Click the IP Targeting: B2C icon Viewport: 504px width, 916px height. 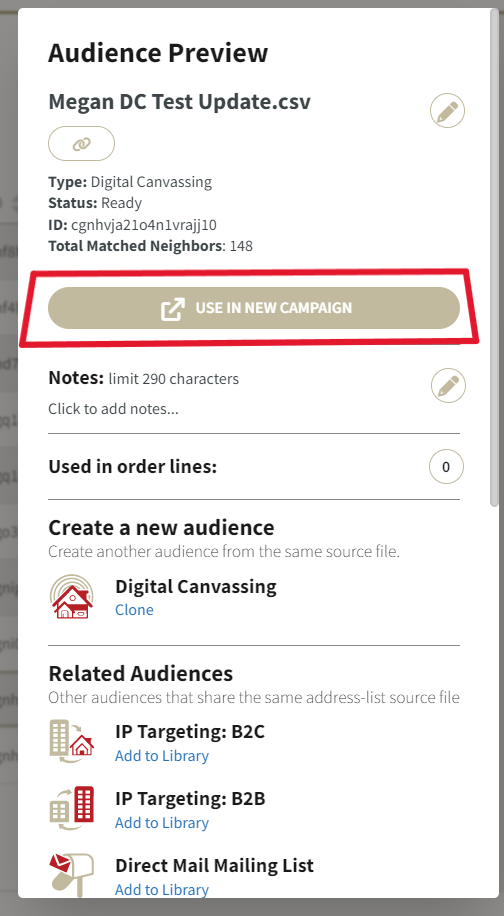click(72, 741)
